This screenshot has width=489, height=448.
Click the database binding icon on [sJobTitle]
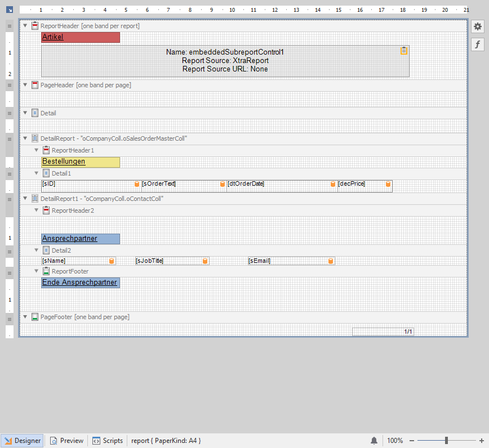205,261
